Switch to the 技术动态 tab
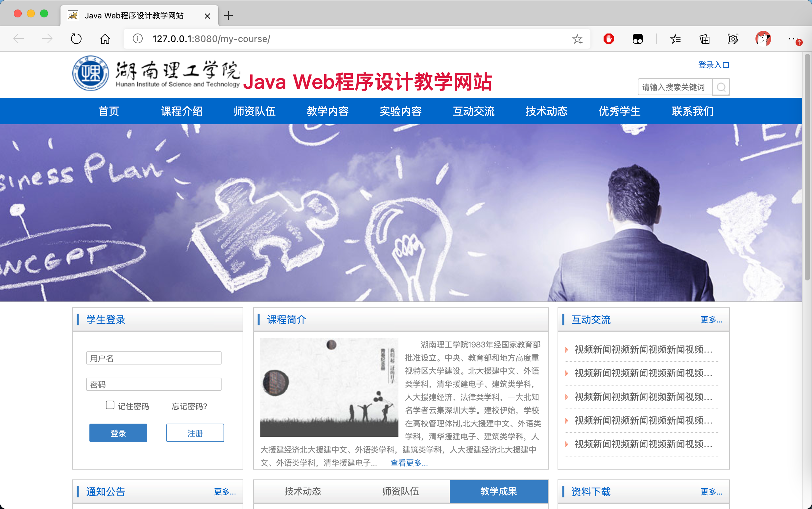This screenshot has height=509, width=812. [x=302, y=491]
